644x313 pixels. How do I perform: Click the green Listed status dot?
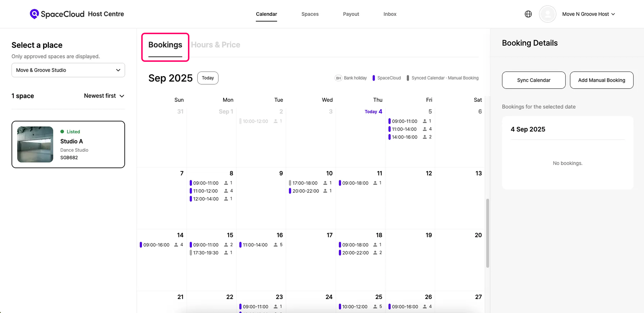click(62, 132)
